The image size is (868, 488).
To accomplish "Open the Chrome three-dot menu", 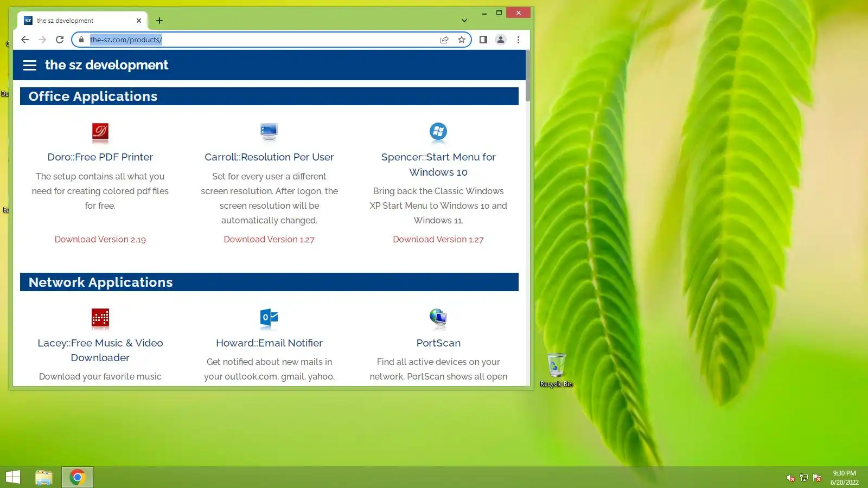I will 518,40.
